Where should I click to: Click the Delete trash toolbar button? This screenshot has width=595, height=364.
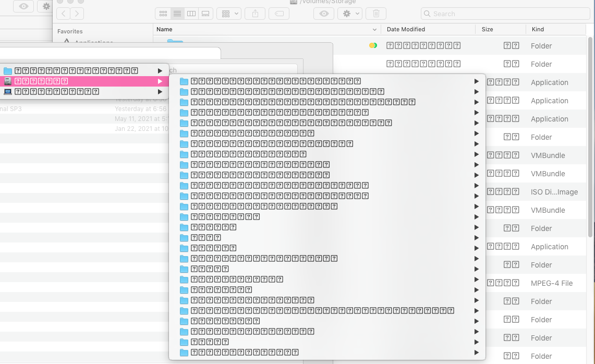(x=376, y=14)
